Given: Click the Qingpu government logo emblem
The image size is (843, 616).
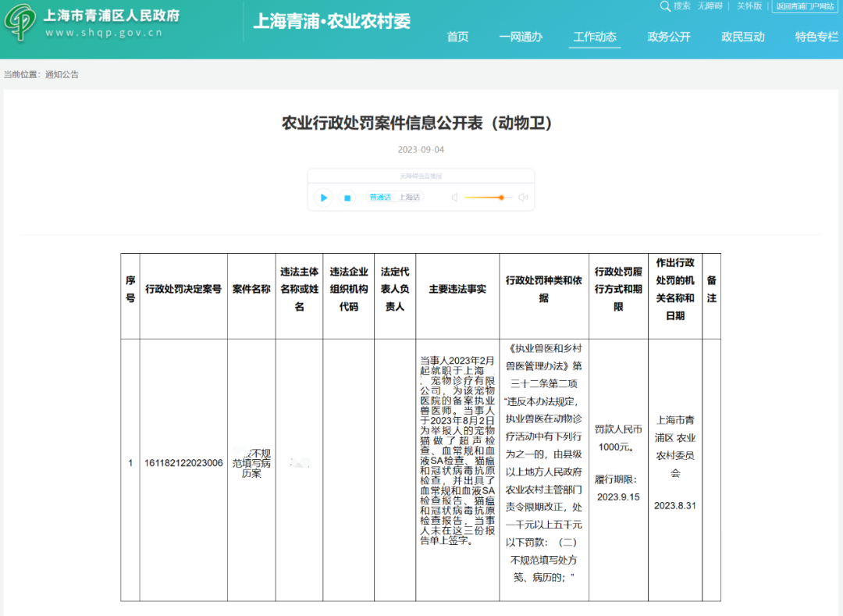Looking at the screenshot, I should tap(20, 23).
